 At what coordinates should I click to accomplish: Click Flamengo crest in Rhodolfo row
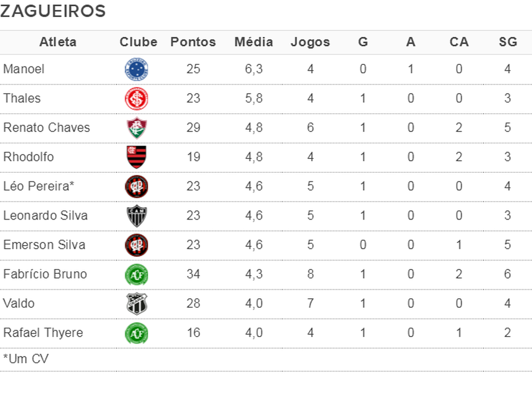click(137, 157)
